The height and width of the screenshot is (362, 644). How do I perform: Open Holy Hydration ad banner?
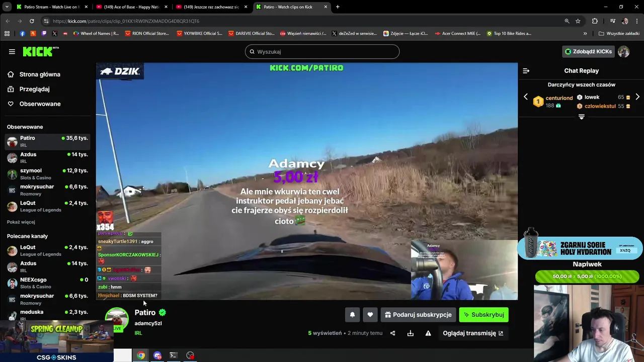pos(581,248)
